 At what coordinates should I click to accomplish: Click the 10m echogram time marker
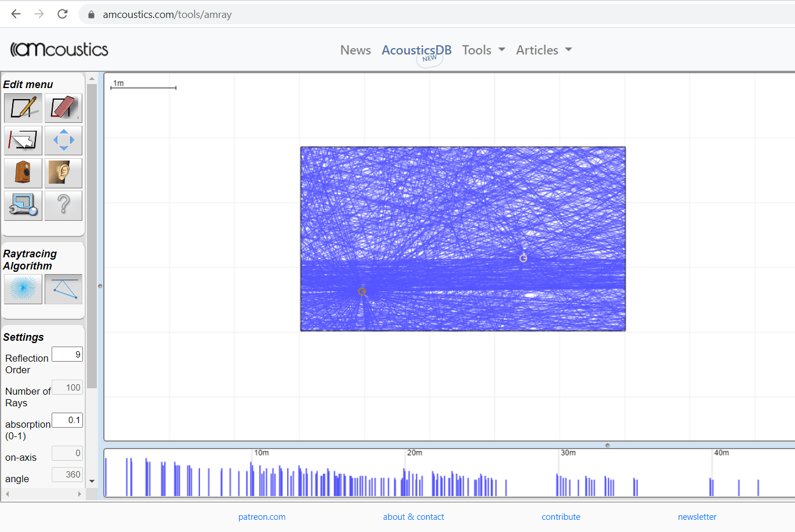(x=261, y=453)
